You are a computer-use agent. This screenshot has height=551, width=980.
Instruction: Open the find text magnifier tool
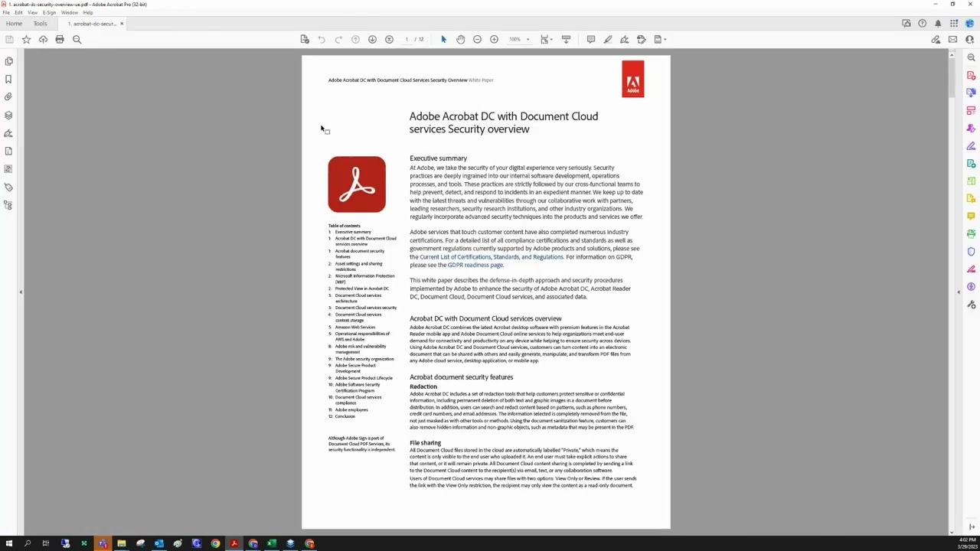(77, 39)
